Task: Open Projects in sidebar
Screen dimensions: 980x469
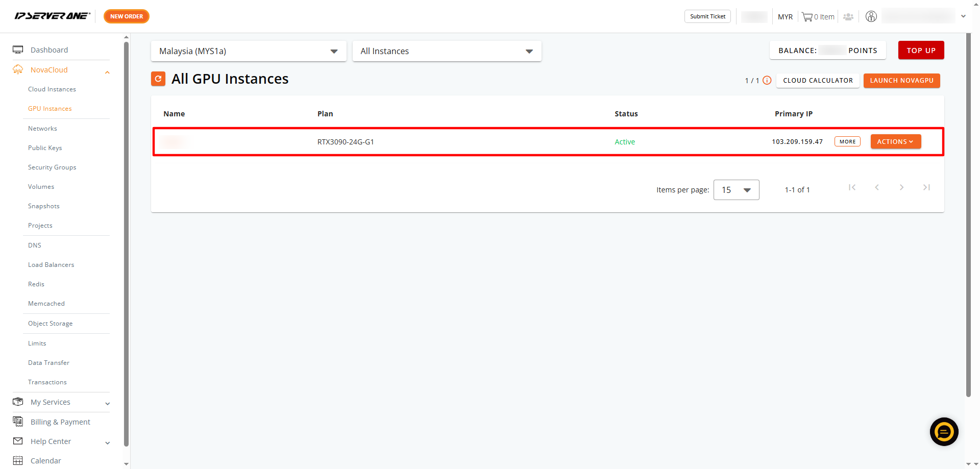Action: coord(40,225)
